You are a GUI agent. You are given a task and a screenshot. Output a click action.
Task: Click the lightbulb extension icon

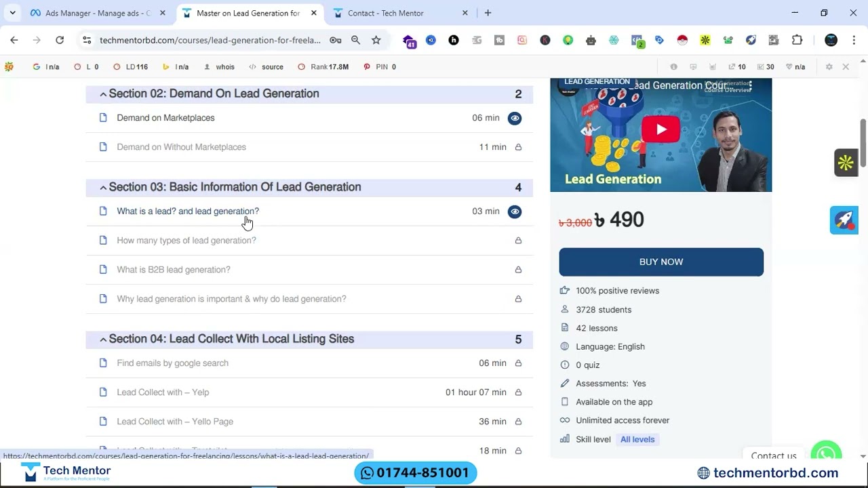pos(568,40)
